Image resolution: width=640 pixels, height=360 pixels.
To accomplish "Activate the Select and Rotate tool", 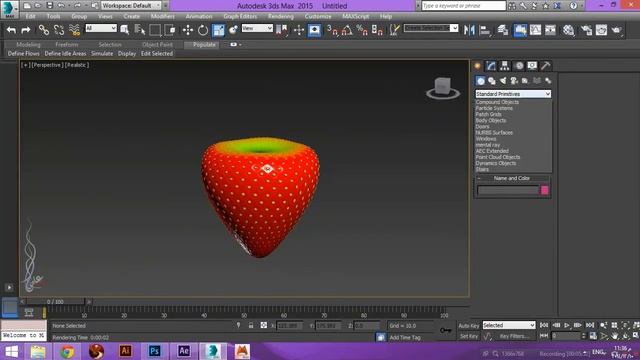I will 203,30.
